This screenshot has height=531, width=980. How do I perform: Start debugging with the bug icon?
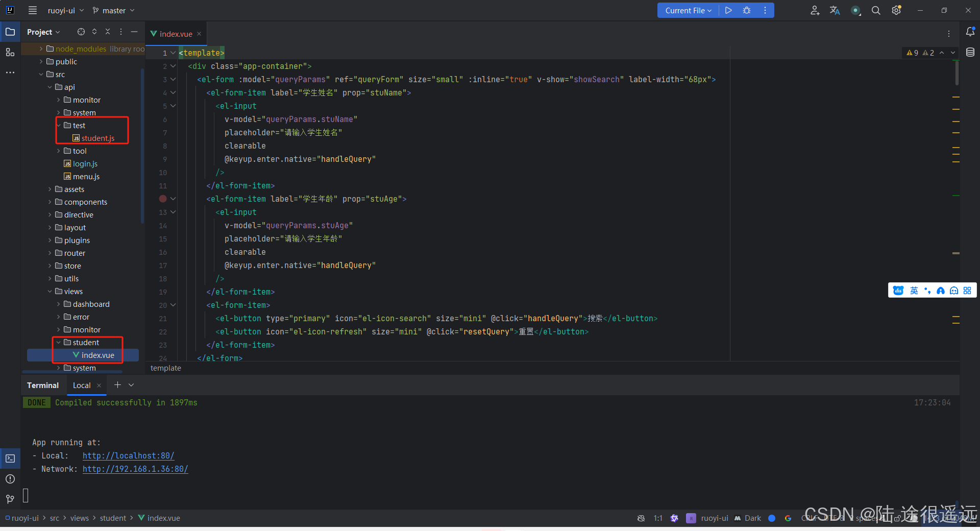tap(747, 10)
